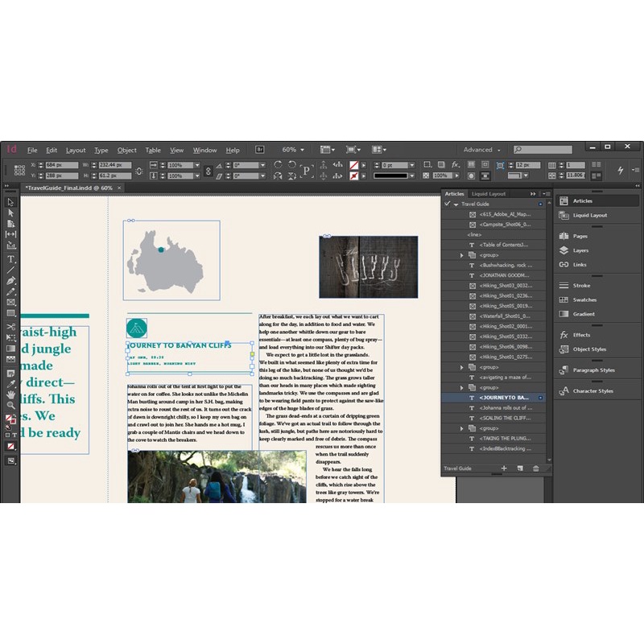Click the fill swatch in control bar
Viewport: 644px width, 644px height.
353,165
